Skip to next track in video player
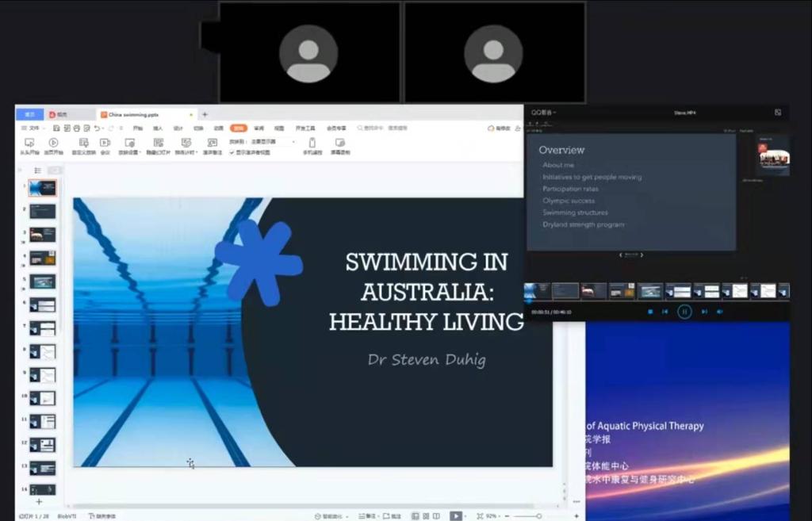 703,312
